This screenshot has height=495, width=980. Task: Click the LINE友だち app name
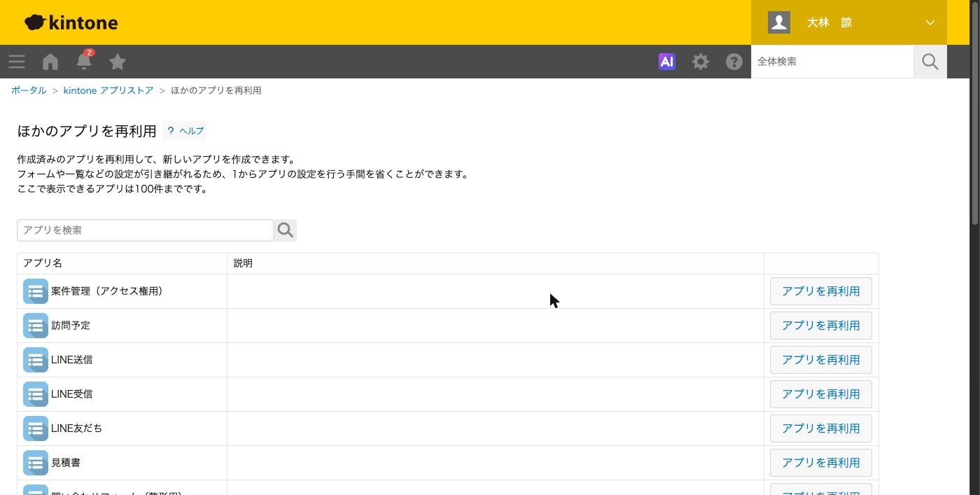click(x=77, y=428)
